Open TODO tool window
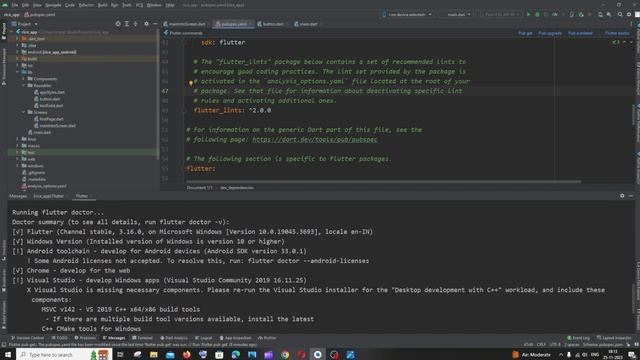The height and width of the screenshot is (360, 640). coord(60,338)
